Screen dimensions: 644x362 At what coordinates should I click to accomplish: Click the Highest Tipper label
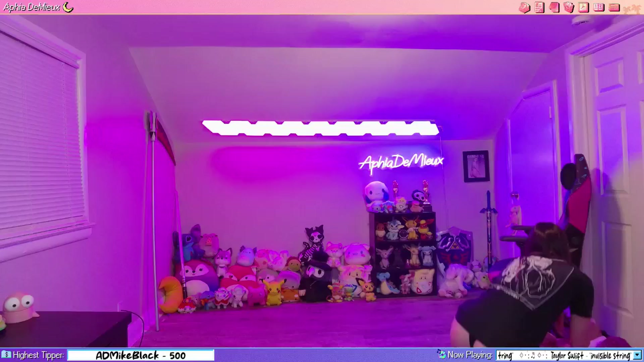coord(38,355)
